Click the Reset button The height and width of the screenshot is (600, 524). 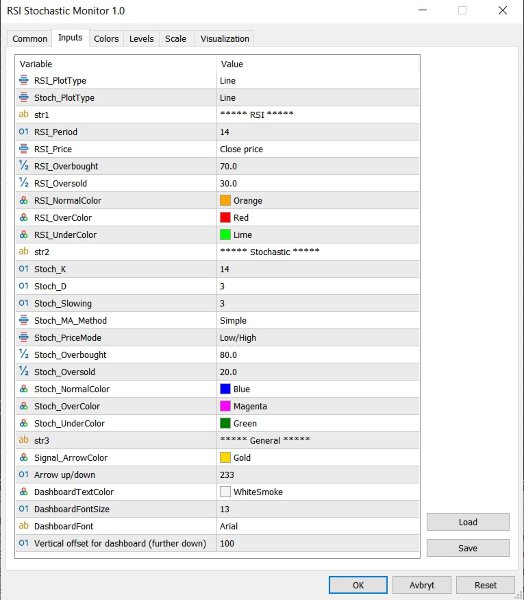pyautogui.click(x=485, y=585)
